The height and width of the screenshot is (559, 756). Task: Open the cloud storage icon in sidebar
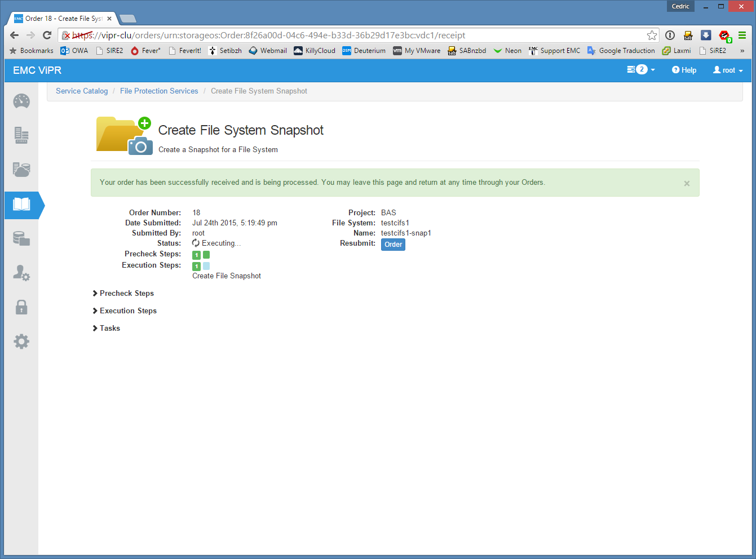21,170
